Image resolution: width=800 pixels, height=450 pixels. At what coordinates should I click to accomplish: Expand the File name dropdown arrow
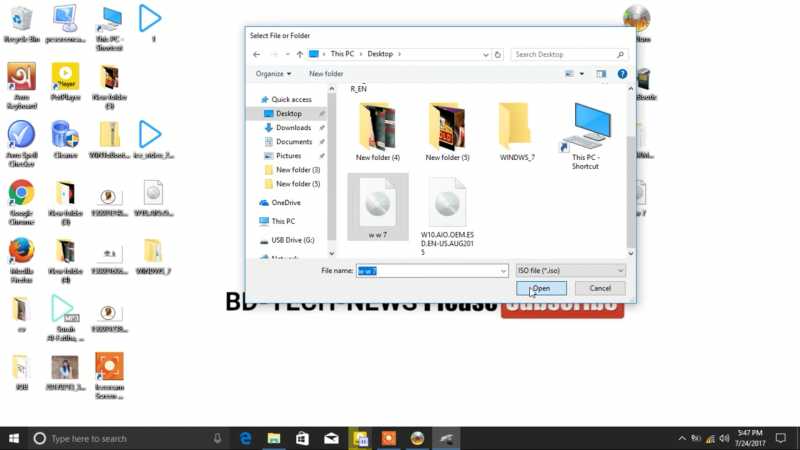503,271
